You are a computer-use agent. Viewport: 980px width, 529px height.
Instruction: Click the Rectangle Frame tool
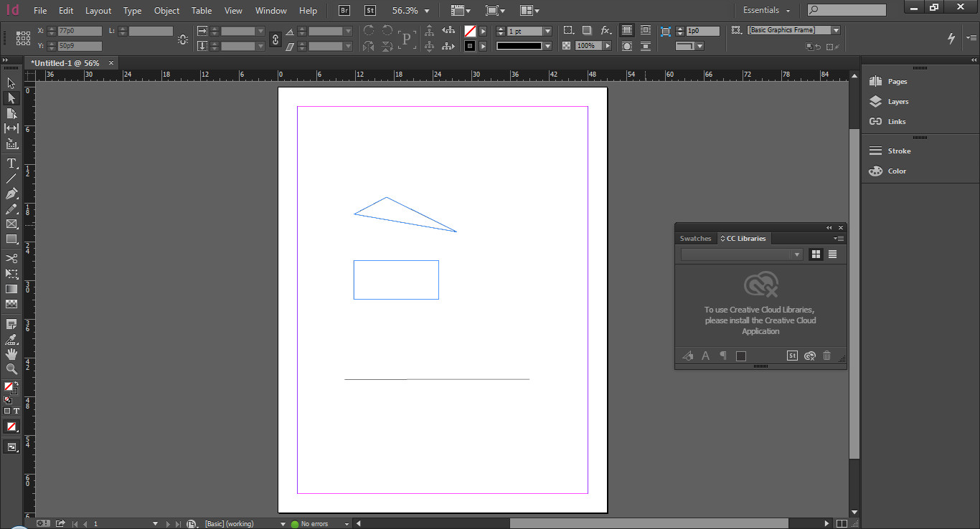click(11, 224)
